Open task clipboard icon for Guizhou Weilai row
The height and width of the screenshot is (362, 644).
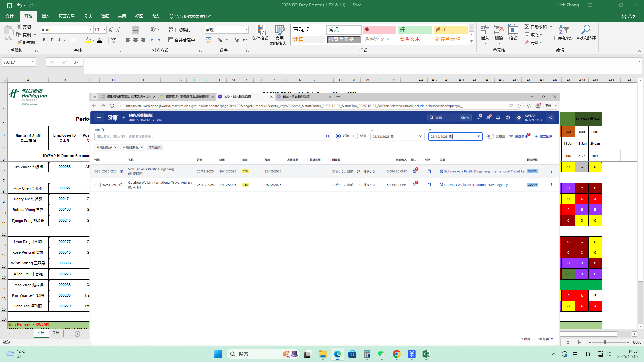click(429, 185)
